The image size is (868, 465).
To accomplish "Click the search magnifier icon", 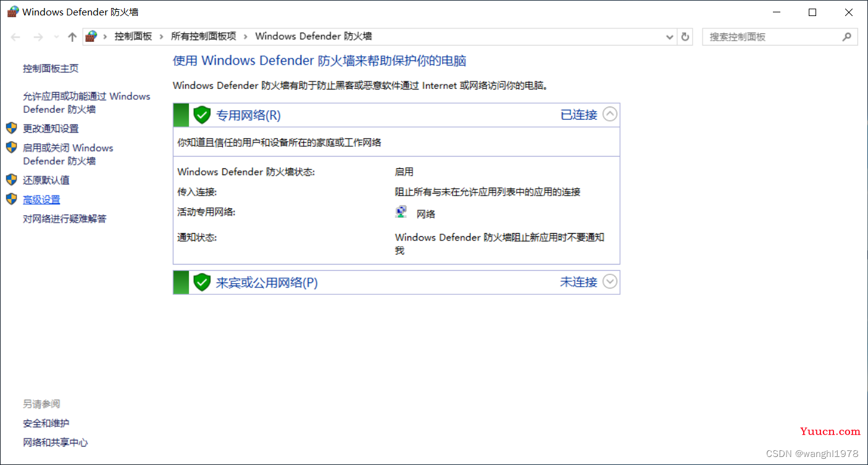I will 847,37.
